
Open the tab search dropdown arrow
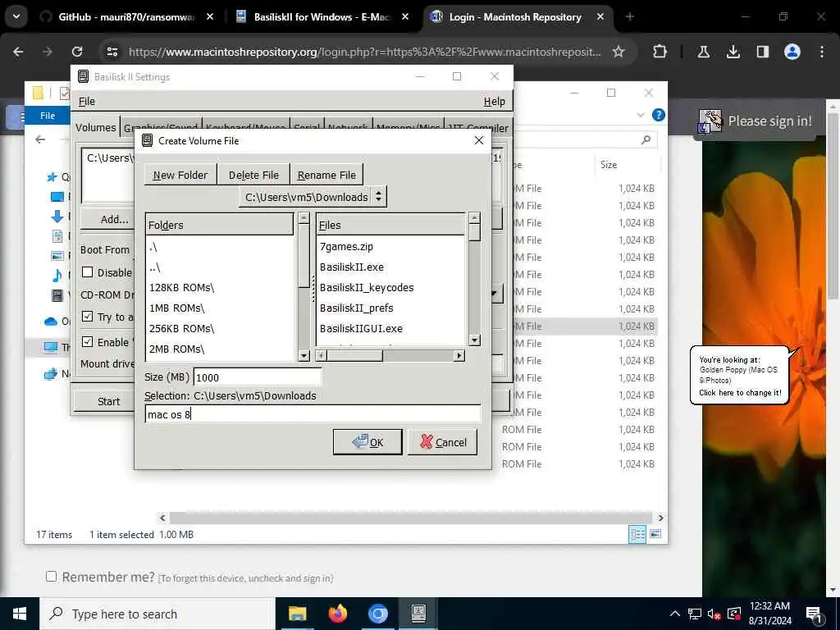(x=16, y=16)
